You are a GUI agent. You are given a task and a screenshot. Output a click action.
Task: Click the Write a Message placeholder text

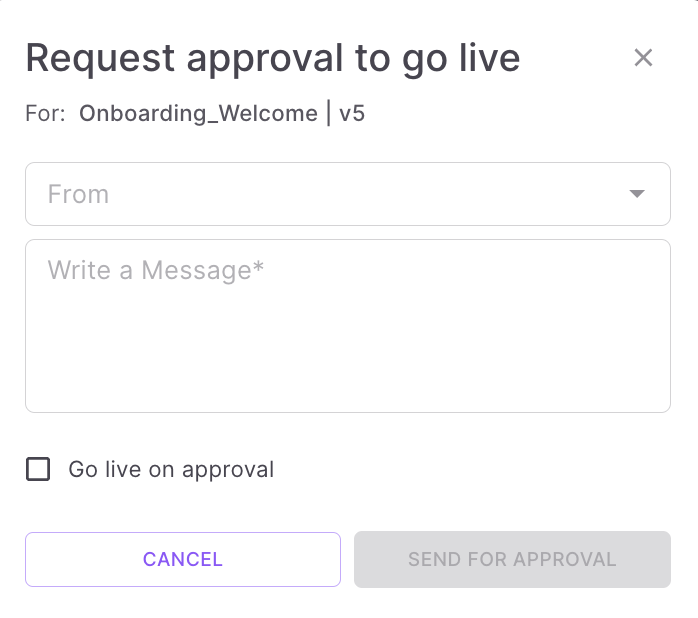click(155, 270)
